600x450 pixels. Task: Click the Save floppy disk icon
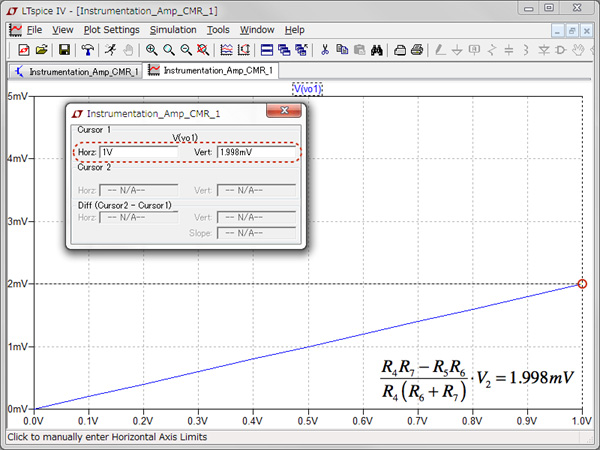tap(64, 49)
